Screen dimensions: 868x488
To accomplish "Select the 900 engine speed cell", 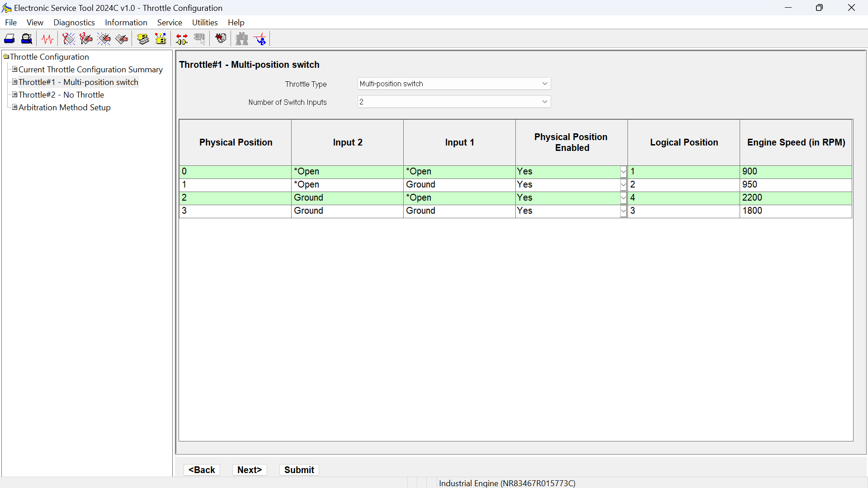I will (x=796, y=172).
